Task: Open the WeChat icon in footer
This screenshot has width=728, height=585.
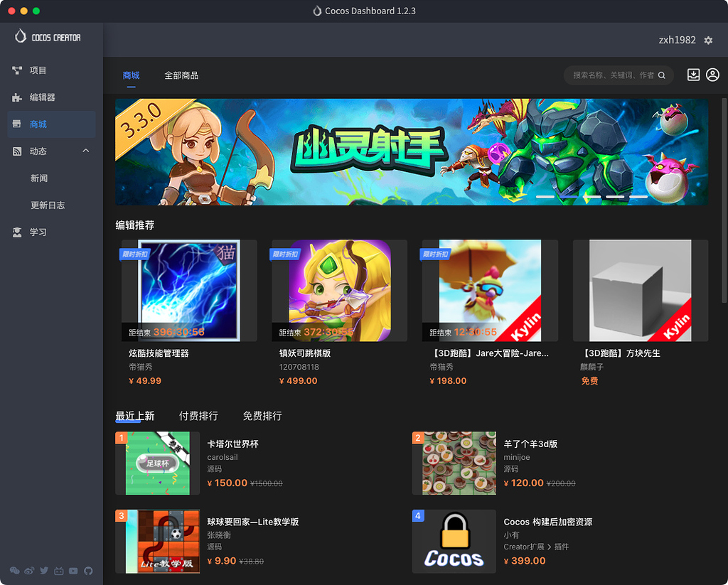Action: coord(14,570)
